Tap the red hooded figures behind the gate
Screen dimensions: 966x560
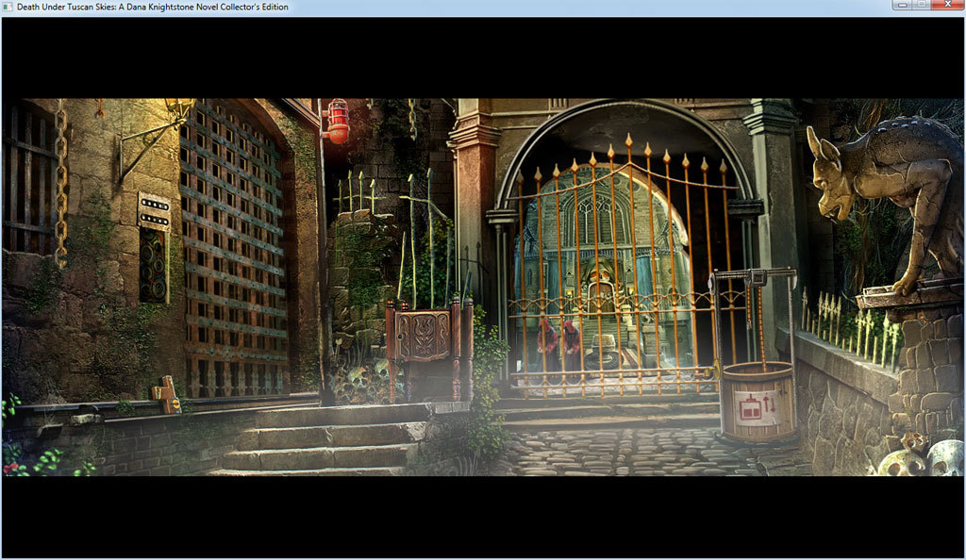pos(559,345)
